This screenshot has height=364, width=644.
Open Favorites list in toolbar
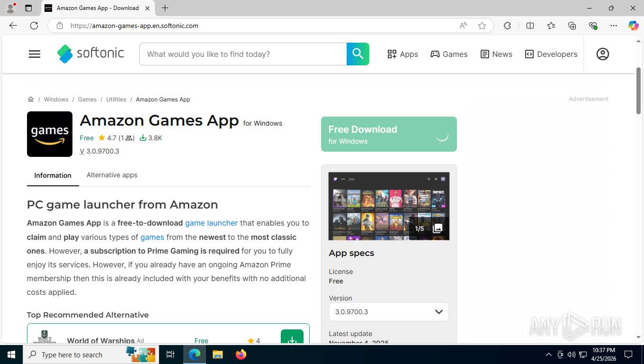coord(551,26)
